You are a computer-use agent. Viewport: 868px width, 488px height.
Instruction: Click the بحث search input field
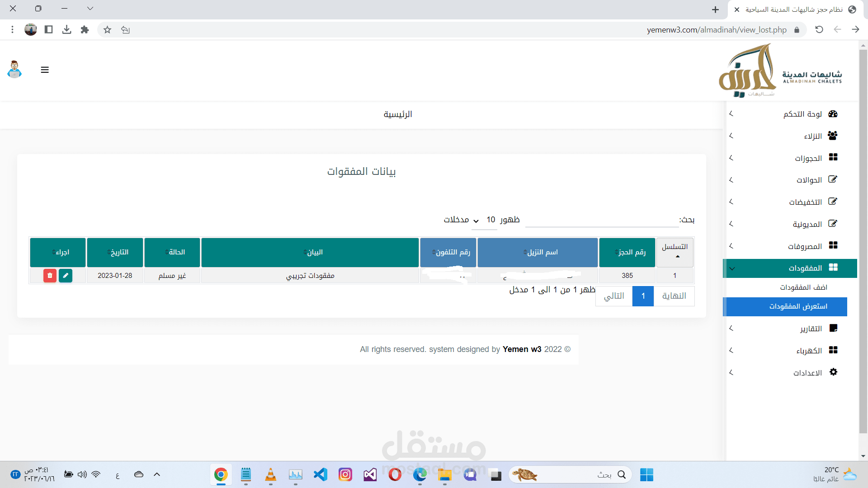[x=601, y=220]
